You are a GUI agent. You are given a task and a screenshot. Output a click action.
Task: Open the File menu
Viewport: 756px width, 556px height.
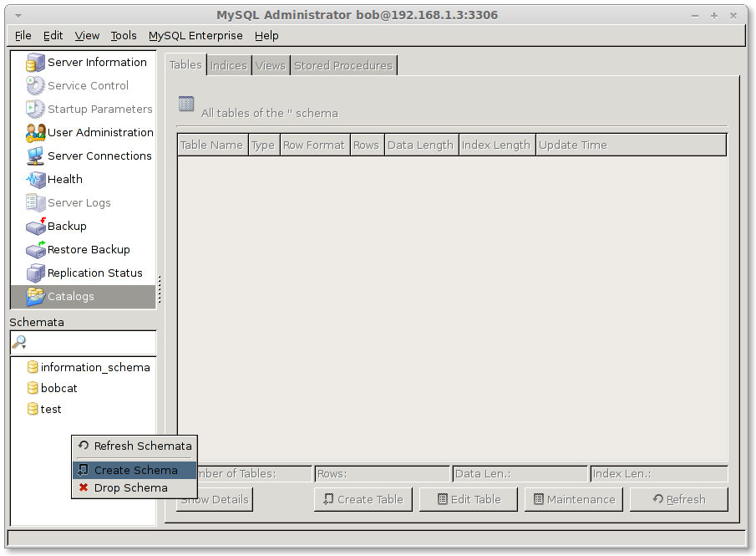click(x=23, y=36)
